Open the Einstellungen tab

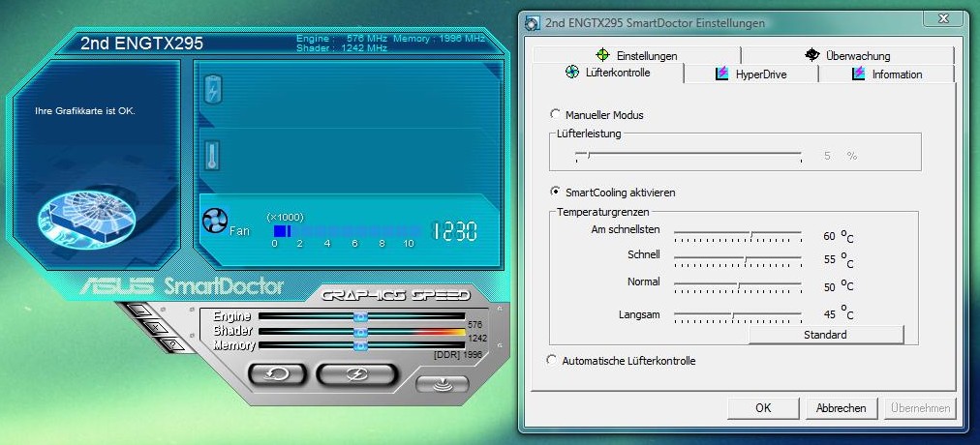coord(638,55)
